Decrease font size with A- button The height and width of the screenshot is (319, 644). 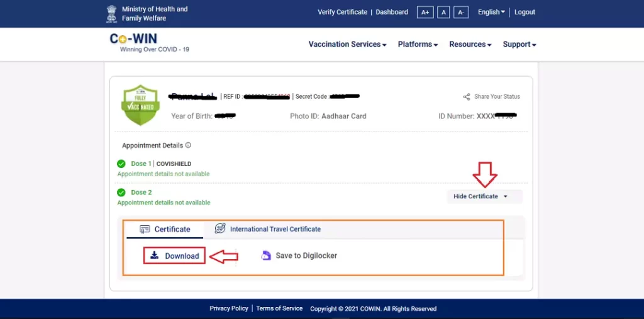(x=461, y=13)
